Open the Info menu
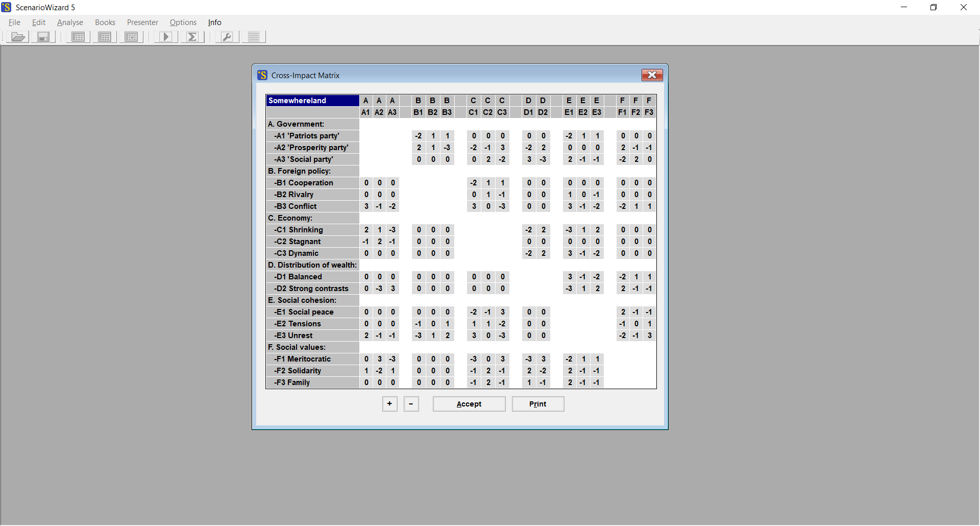 (x=214, y=22)
